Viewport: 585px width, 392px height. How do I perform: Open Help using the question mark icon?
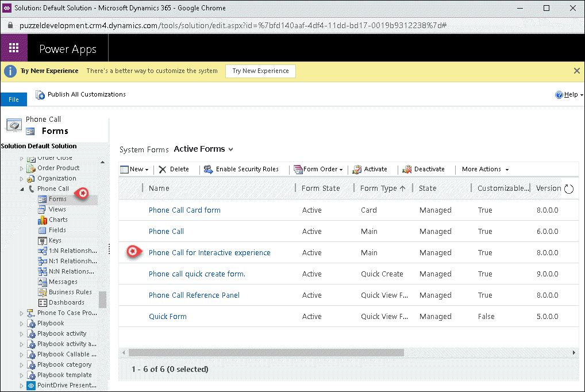click(559, 95)
